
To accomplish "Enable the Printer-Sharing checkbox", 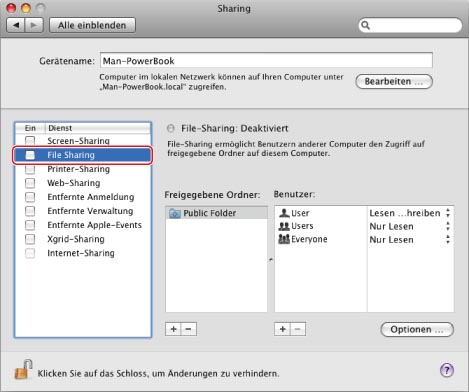I will pos(30,169).
